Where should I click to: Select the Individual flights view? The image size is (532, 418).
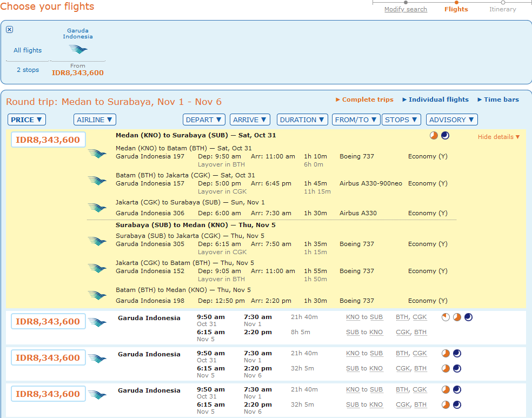(x=435, y=99)
